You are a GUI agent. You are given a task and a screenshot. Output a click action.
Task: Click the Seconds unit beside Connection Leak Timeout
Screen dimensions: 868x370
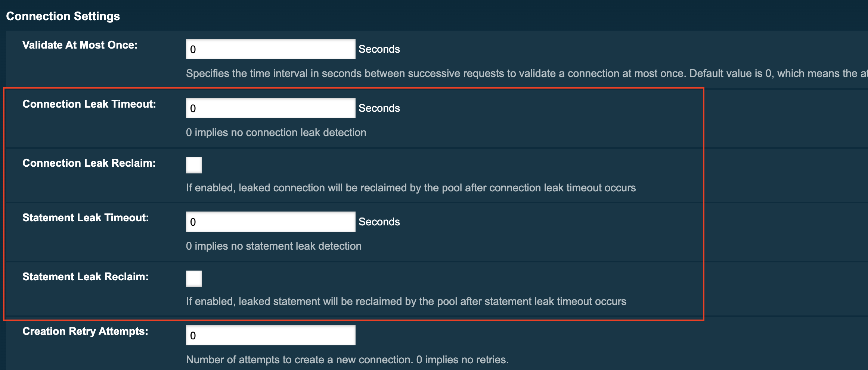point(379,108)
